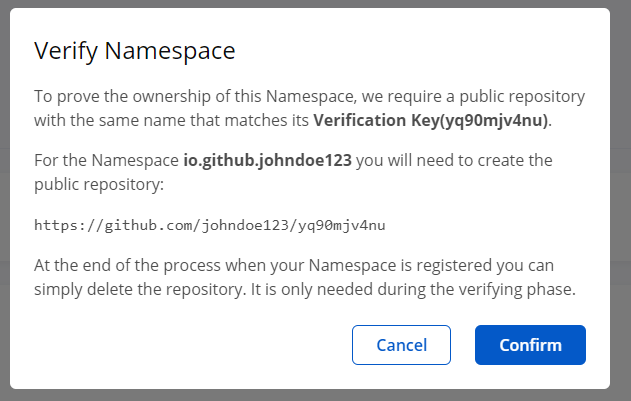Select the Verify Namespace heading
The height and width of the screenshot is (401, 631).
134,51
